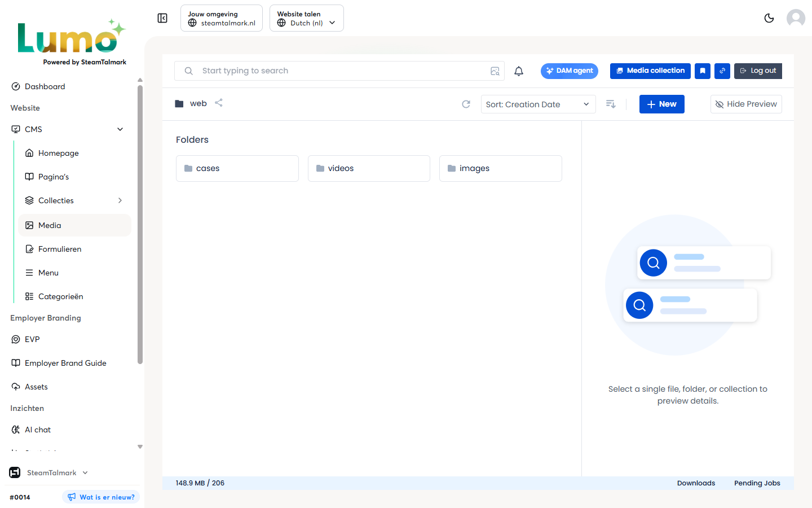Viewport: 812px width, 508px height.
Task: Hide the preview panel
Action: 746,104
